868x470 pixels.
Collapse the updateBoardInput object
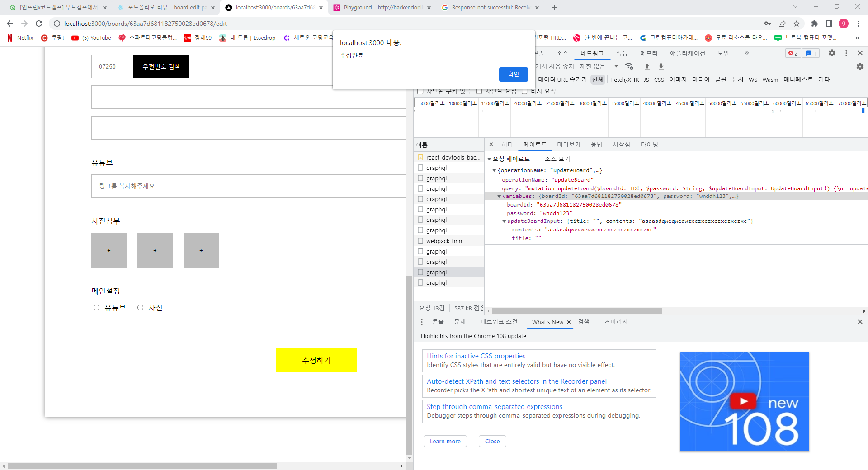point(504,221)
